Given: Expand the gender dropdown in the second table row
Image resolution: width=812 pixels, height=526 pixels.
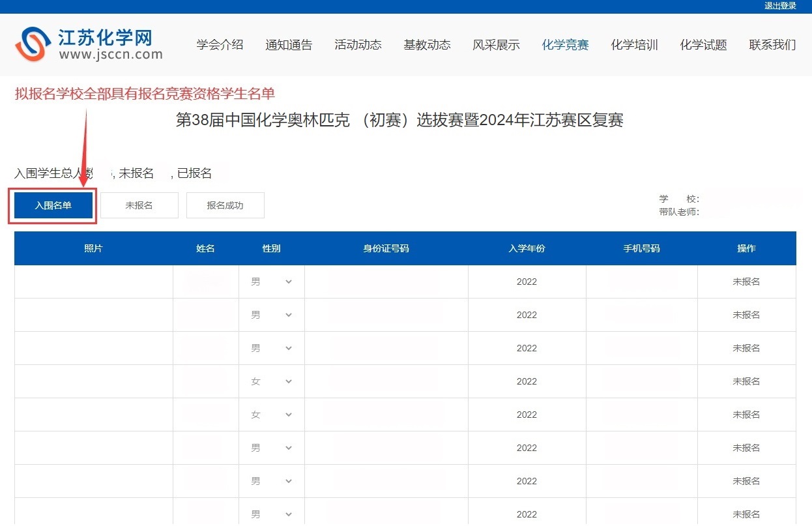Looking at the screenshot, I should pyautogui.click(x=272, y=315).
